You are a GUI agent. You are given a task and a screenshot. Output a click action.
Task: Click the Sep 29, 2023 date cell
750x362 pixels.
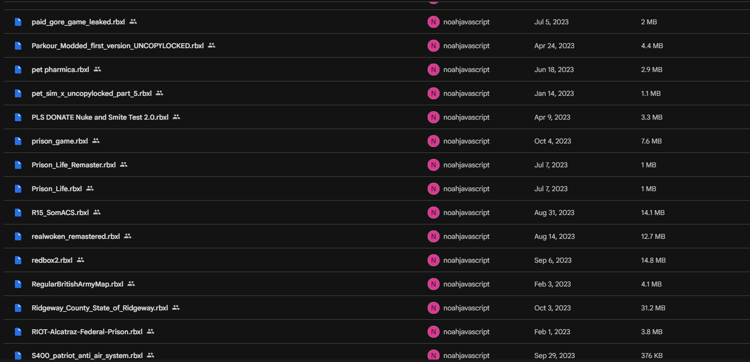(x=554, y=355)
